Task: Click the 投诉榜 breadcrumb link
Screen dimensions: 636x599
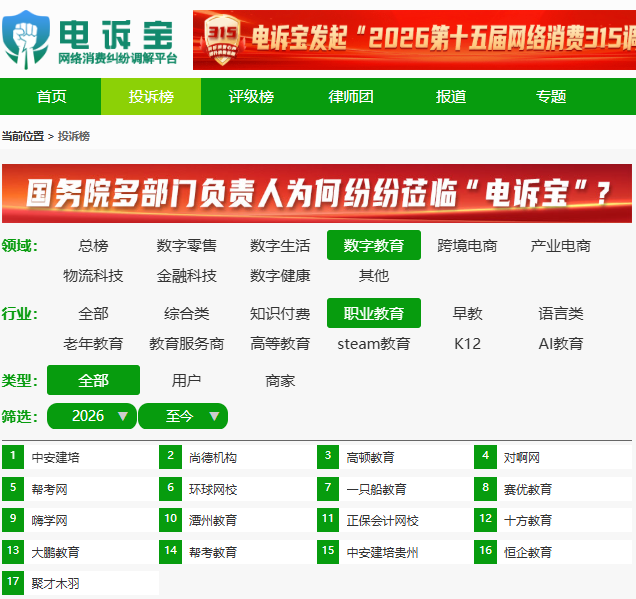Action: (x=73, y=136)
